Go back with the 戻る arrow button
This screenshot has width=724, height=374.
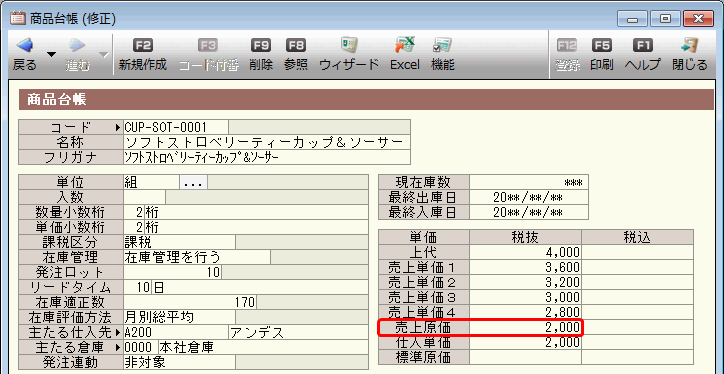coord(24,54)
